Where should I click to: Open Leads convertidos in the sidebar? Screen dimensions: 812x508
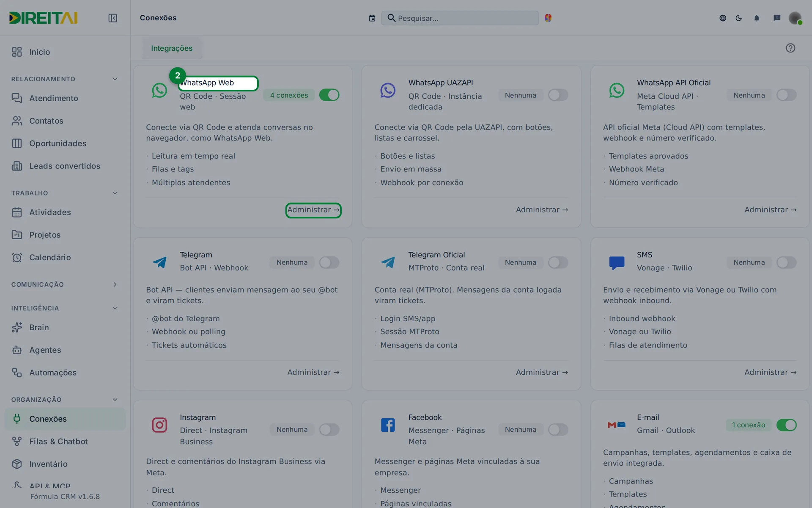coord(65,166)
